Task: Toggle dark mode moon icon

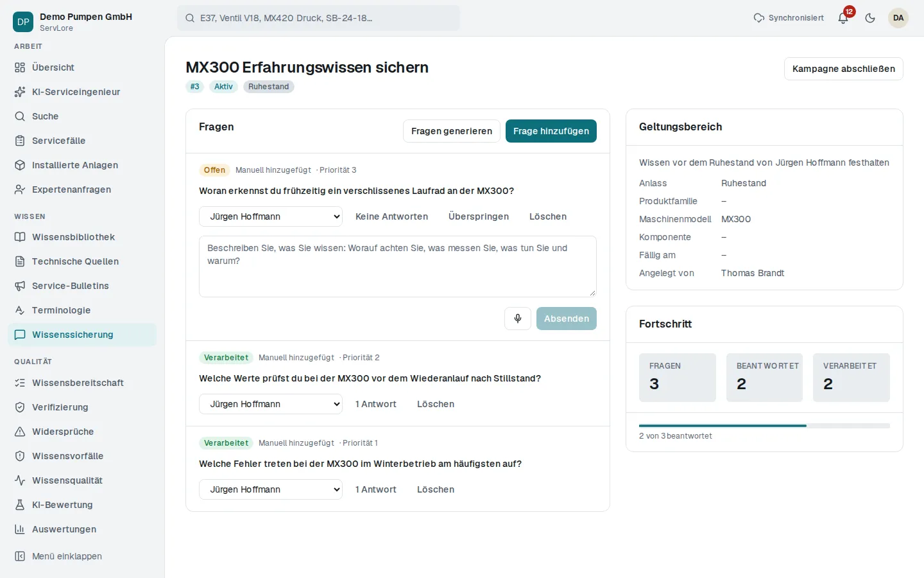Action: point(870,18)
